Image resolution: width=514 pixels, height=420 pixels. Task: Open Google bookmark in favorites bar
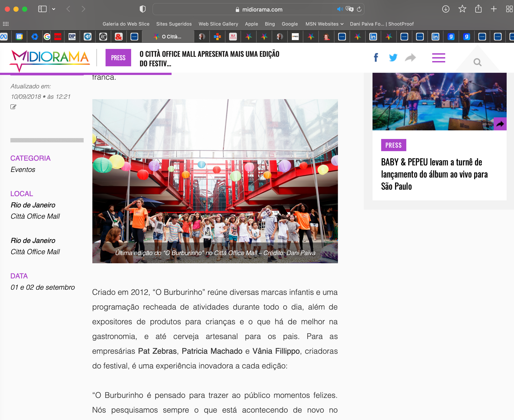point(290,24)
